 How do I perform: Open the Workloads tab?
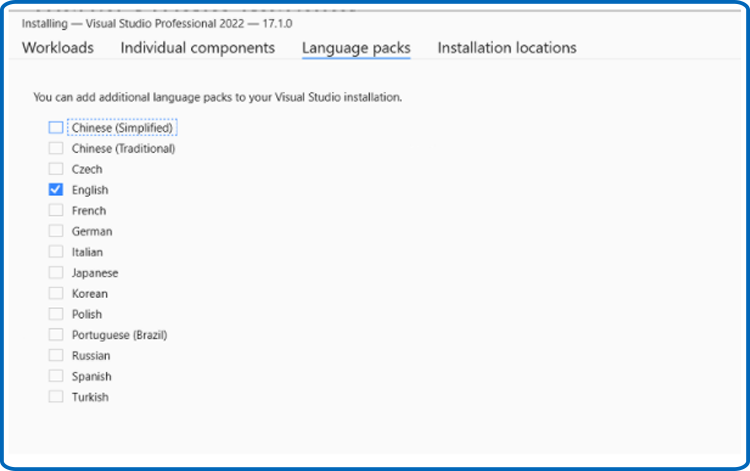[x=58, y=48]
